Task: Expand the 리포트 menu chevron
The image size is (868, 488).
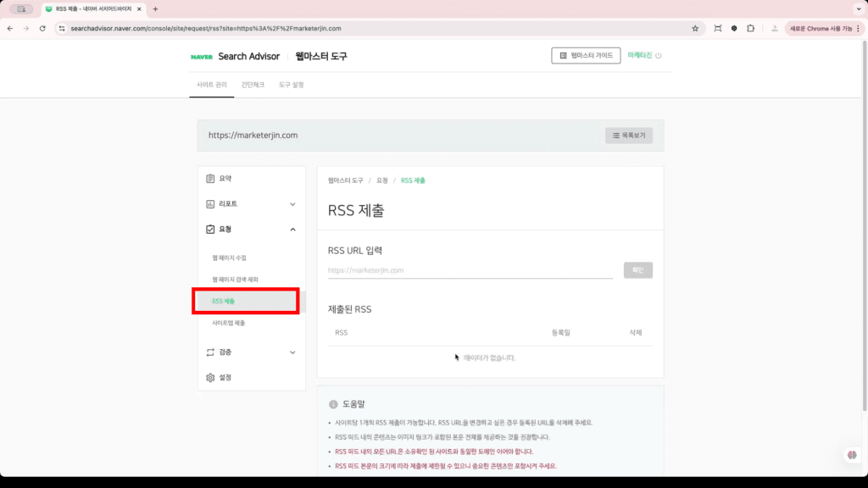Action: 292,204
